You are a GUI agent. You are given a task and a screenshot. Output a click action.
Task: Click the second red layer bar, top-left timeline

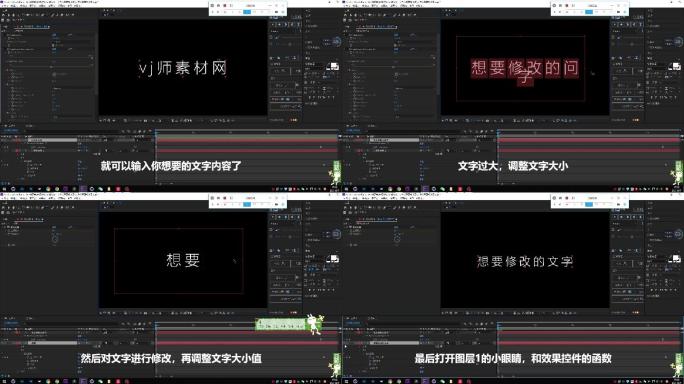[247, 150]
